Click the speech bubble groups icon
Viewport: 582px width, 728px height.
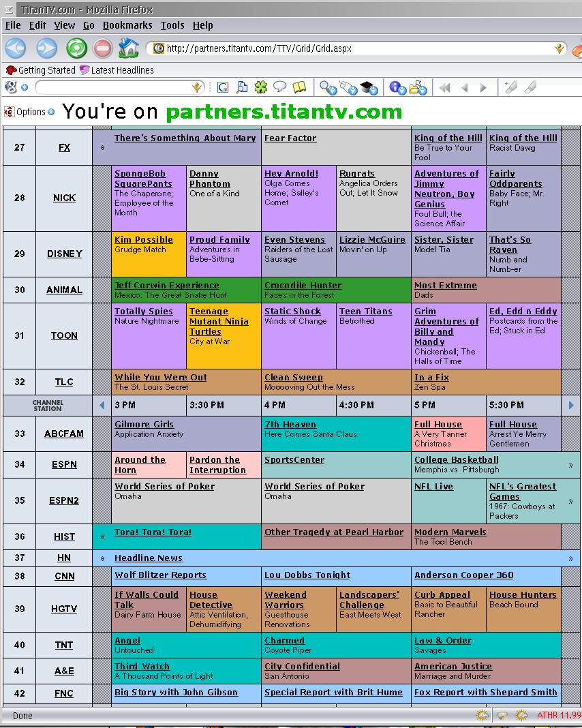280,87
